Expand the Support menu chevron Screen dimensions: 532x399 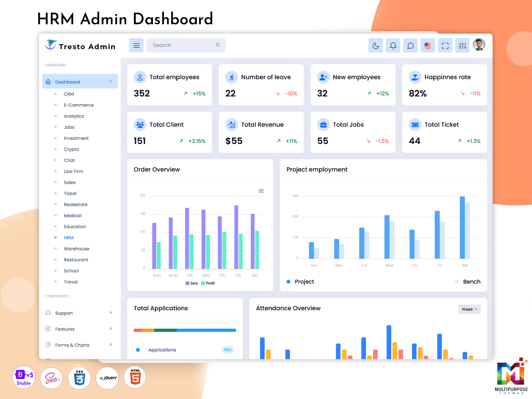pos(111,313)
